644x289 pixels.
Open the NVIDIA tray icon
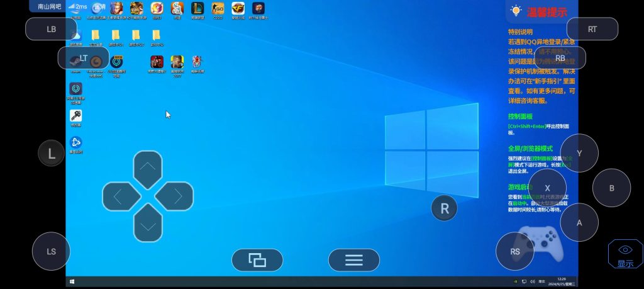point(516,281)
